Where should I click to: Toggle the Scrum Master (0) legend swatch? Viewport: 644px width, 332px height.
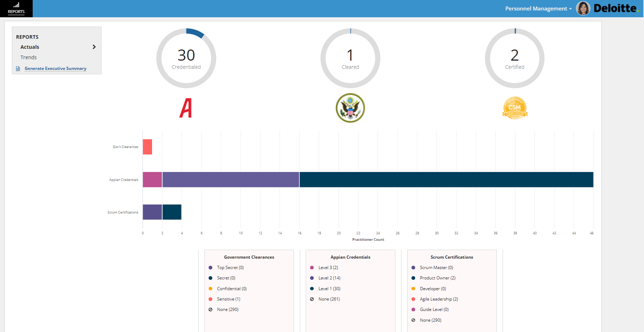pyautogui.click(x=413, y=267)
